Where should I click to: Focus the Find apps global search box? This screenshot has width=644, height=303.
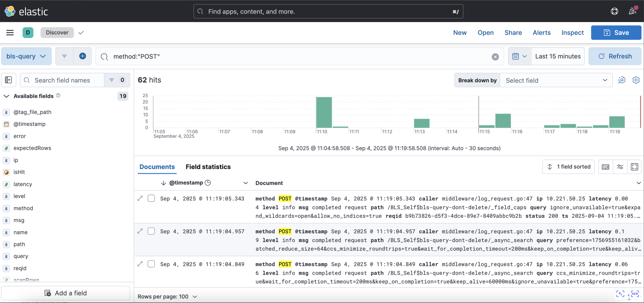(328, 11)
